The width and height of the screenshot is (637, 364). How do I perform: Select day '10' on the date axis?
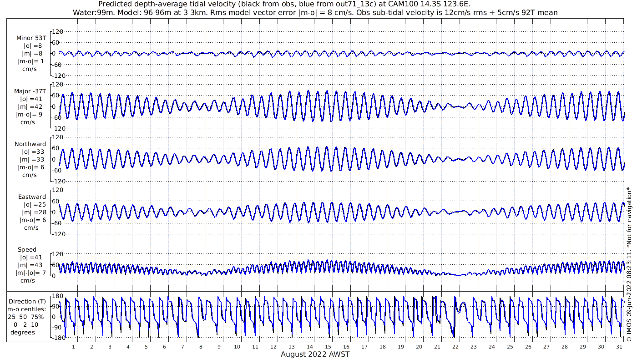pyautogui.click(x=237, y=347)
